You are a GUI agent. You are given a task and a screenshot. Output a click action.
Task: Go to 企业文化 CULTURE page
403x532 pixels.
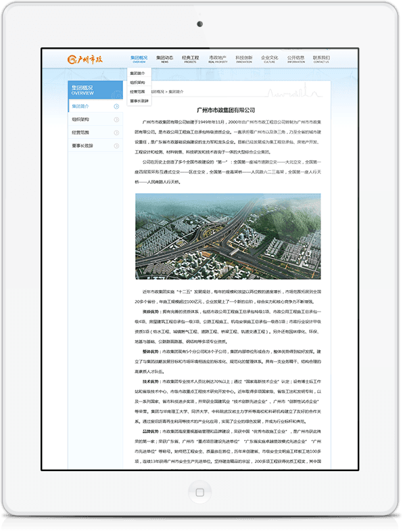tap(270, 59)
